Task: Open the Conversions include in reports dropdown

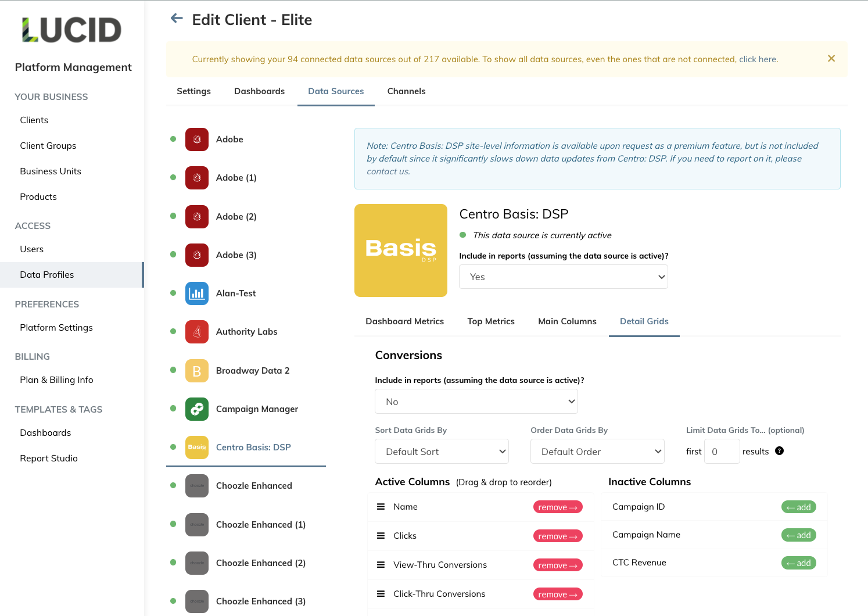Action: (476, 402)
